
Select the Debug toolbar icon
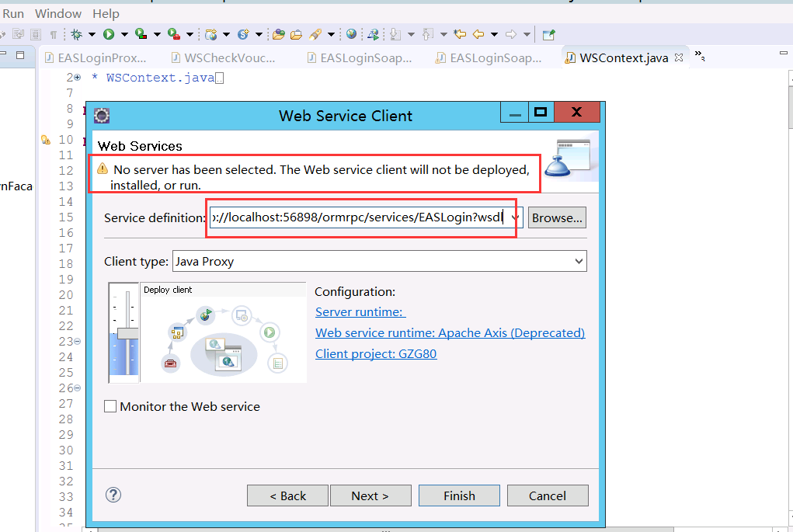click(76, 34)
